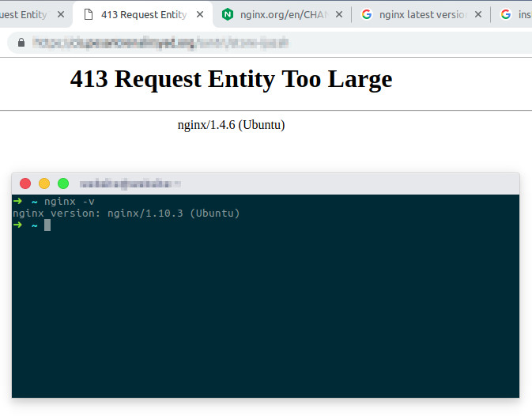Viewport: 532px width, 416px height.
Task: Click the page icon on the active 413 tab
Action: (x=88, y=14)
